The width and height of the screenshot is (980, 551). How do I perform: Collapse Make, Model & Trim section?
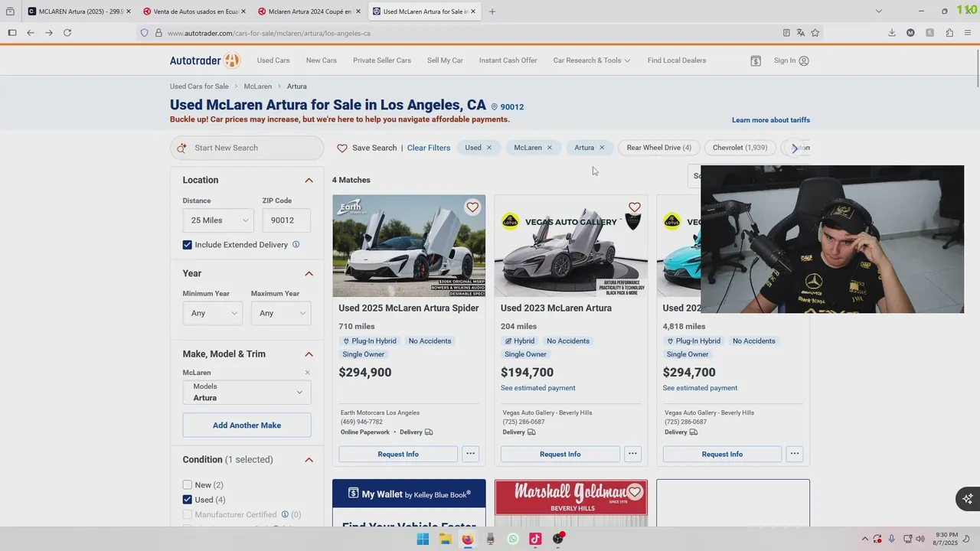[309, 354]
